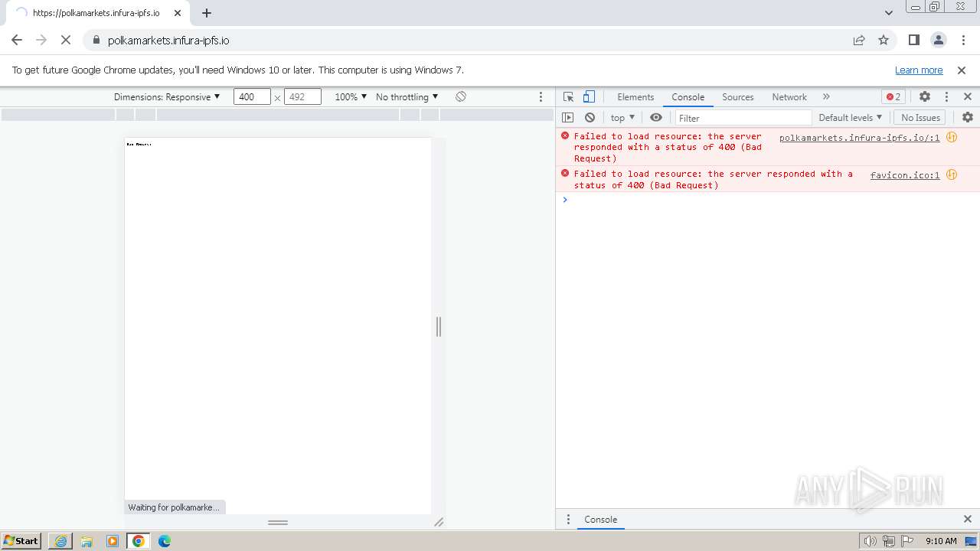Open top JavaScript context dropdown

622,117
